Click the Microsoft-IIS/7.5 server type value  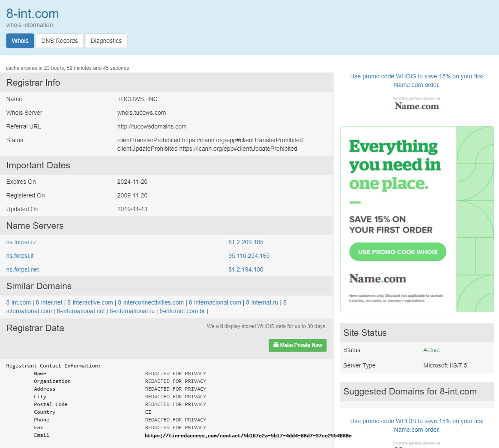(x=445, y=365)
